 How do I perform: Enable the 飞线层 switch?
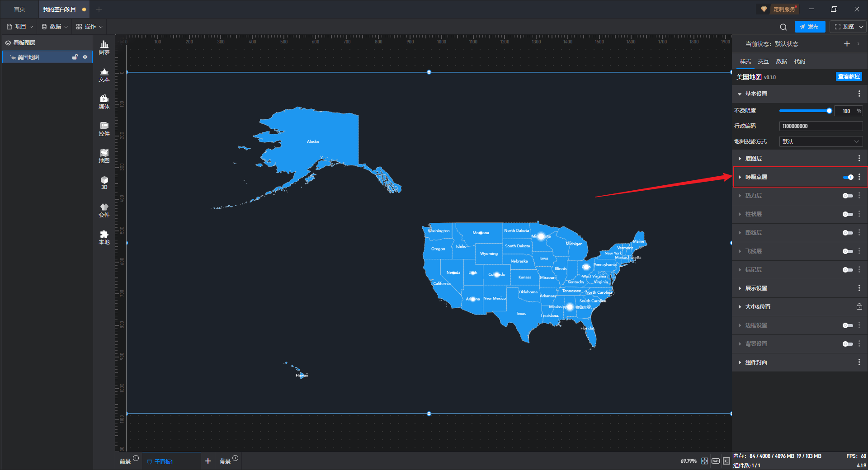(x=848, y=251)
